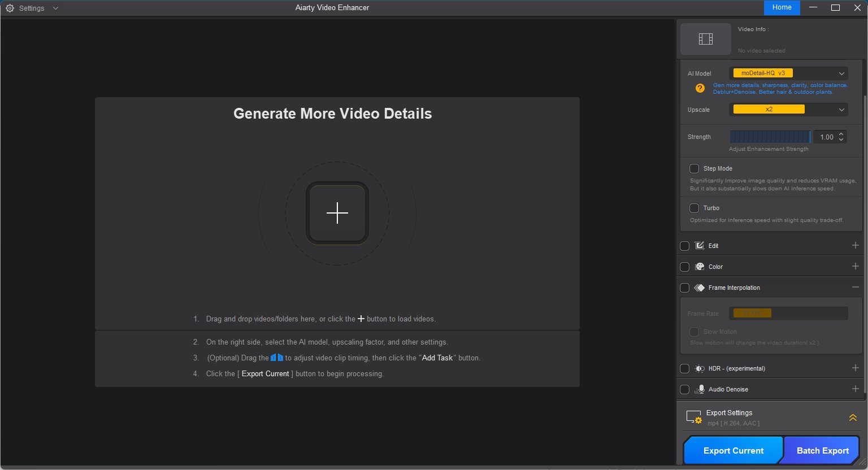The width and height of the screenshot is (868, 470).
Task: Click the Export Current button
Action: coord(733,450)
